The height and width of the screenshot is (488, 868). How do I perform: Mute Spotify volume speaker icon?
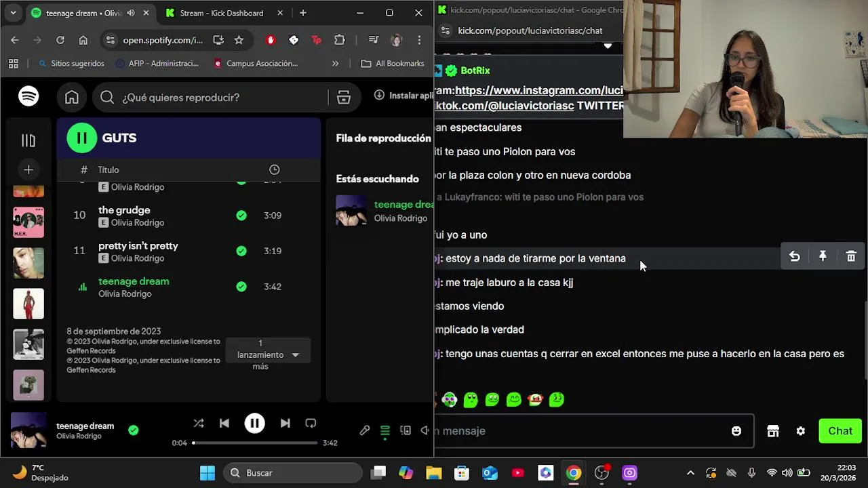tap(425, 430)
